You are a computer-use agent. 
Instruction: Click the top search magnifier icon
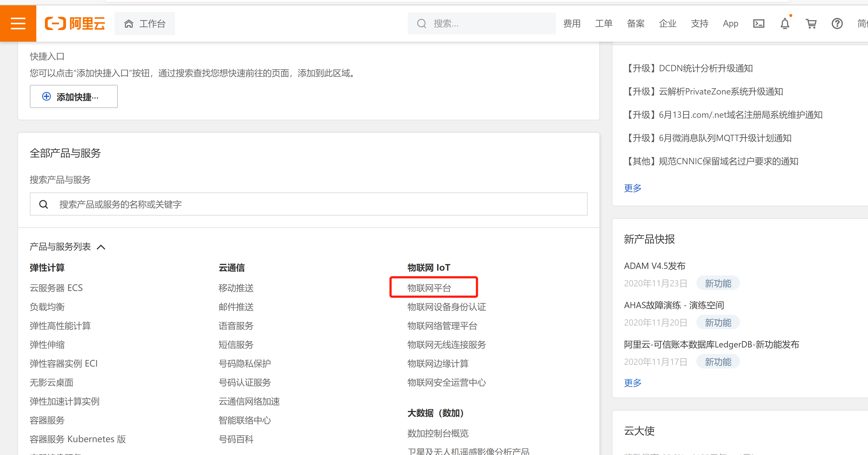[x=421, y=23]
